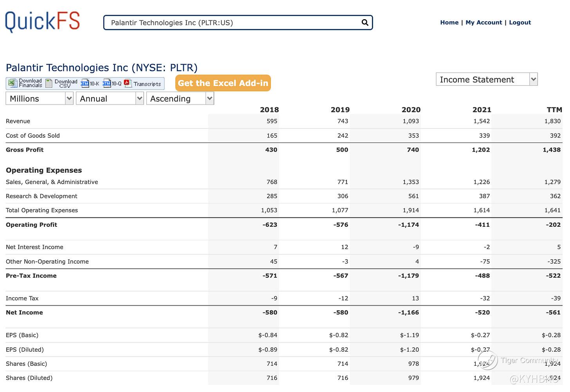Viewport: 570px width, 392px height.
Task: Click the Cost of Goods Sold label
Action: (x=33, y=136)
